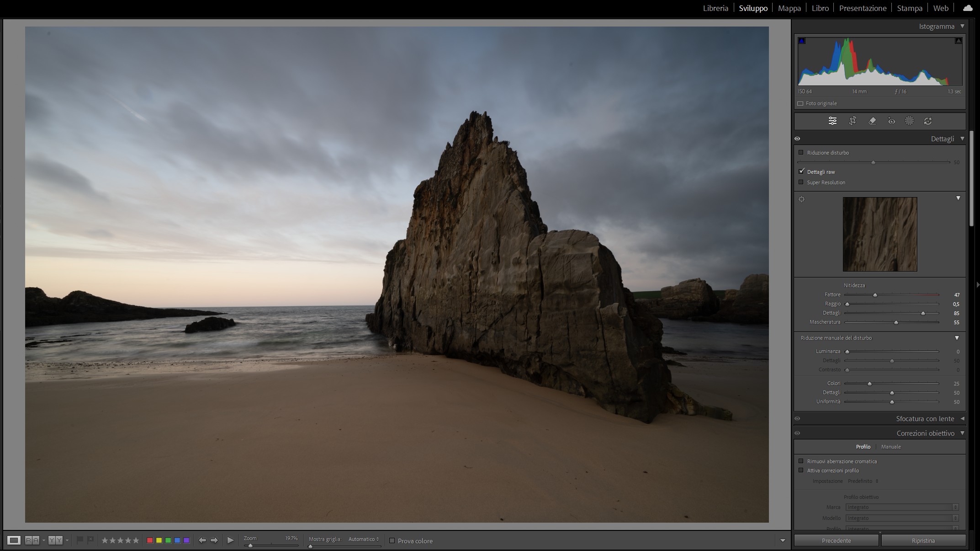980x551 pixels.
Task: Switch to Mappa module
Action: tap(789, 8)
